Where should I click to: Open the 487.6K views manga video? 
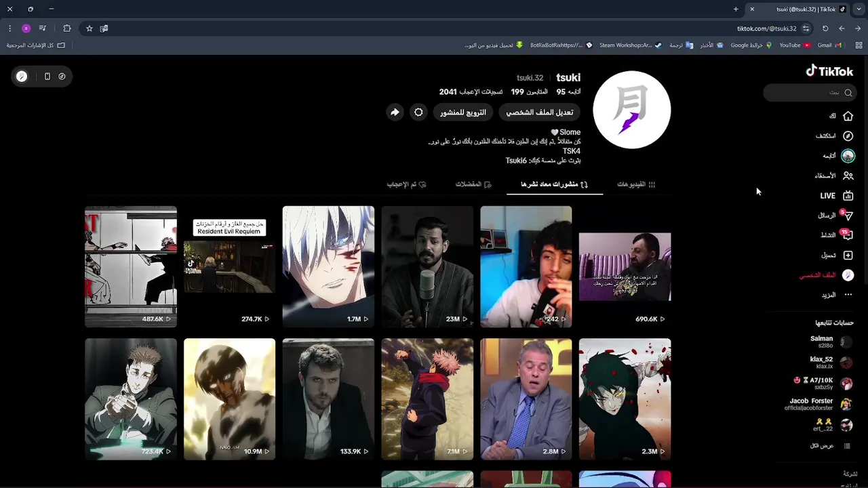click(131, 267)
